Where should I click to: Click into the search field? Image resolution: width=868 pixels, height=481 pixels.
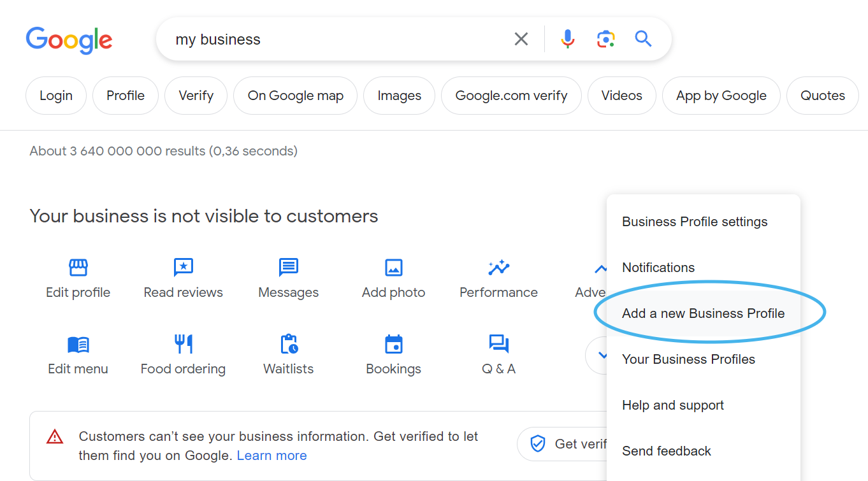point(338,39)
